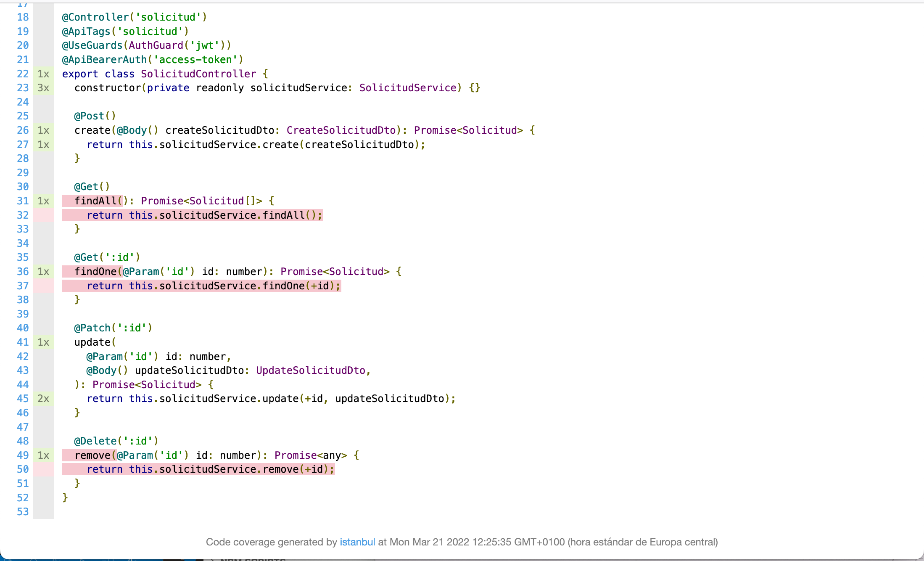Screen dimensions: 924x561
Task: Click the @Delete(':id') decorator
Action: (x=116, y=441)
